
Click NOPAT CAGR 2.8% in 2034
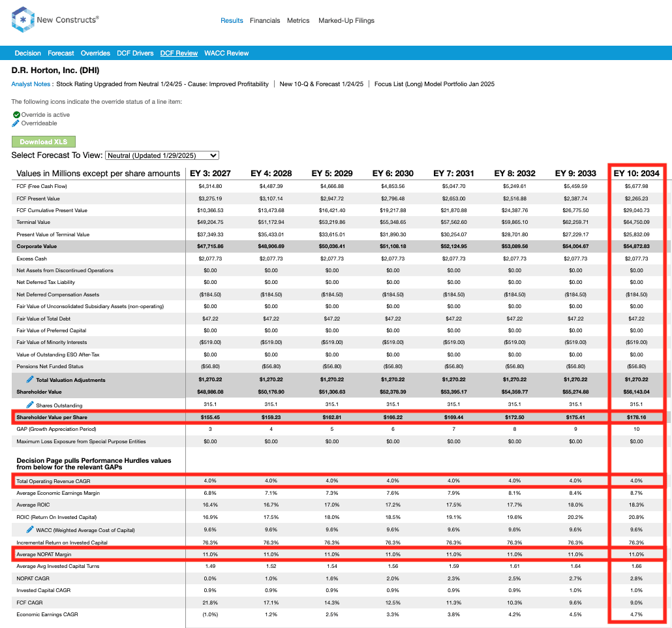pyautogui.click(x=636, y=578)
